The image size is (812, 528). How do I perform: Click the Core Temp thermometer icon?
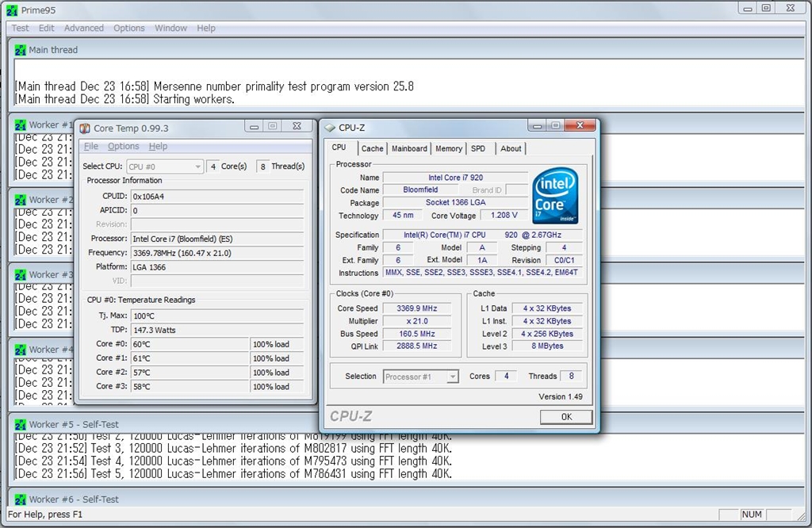pos(85,128)
